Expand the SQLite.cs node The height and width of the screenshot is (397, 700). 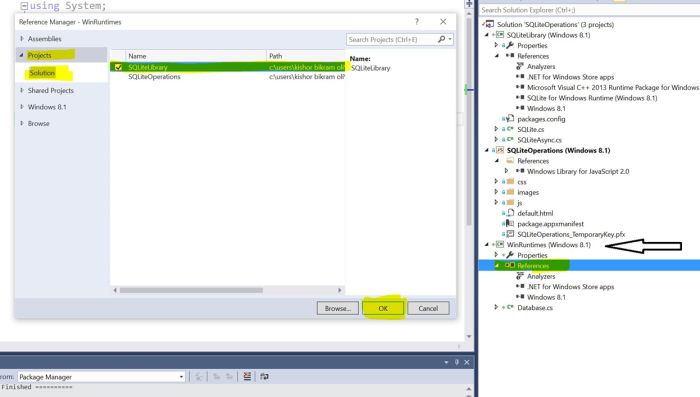tap(496, 129)
